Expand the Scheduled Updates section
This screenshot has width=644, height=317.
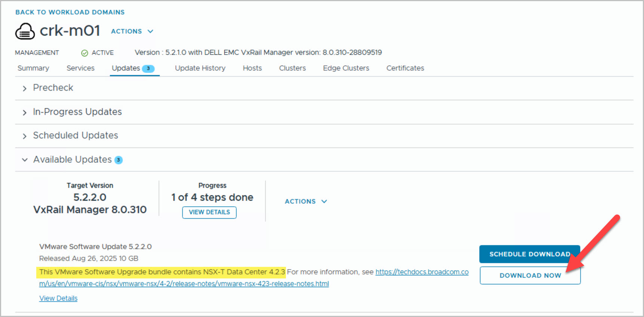click(x=25, y=136)
